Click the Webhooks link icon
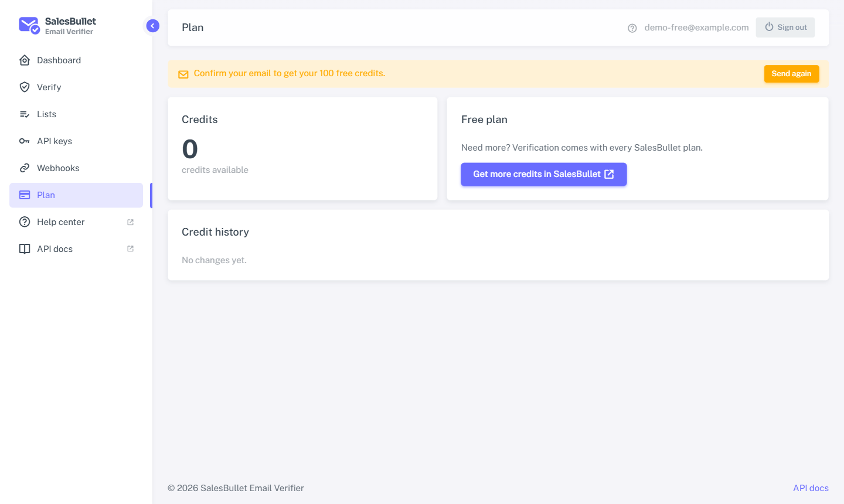The width and height of the screenshot is (844, 504). [x=25, y=168]
